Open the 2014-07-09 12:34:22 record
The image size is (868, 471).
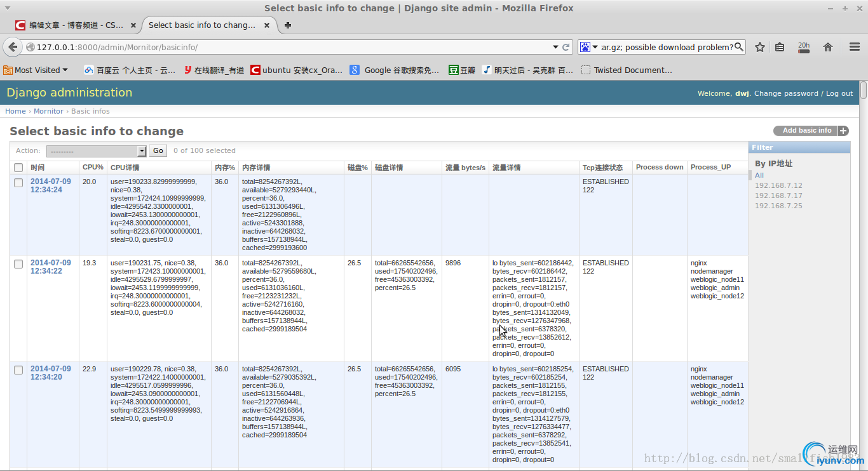point(51,267)
